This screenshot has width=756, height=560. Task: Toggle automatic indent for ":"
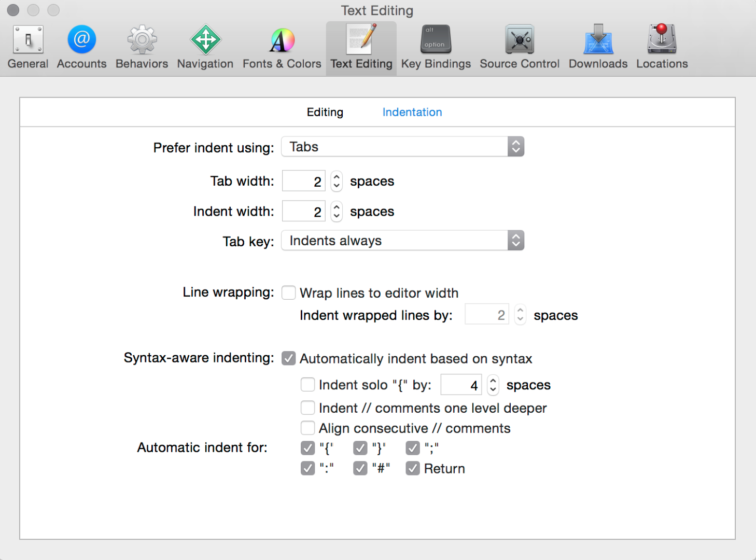[308, 469]
